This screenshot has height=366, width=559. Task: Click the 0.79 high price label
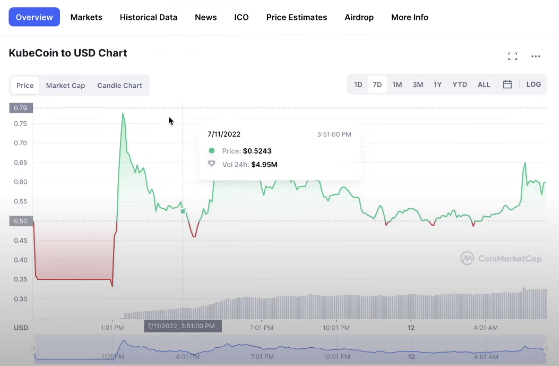pos(21,108)
